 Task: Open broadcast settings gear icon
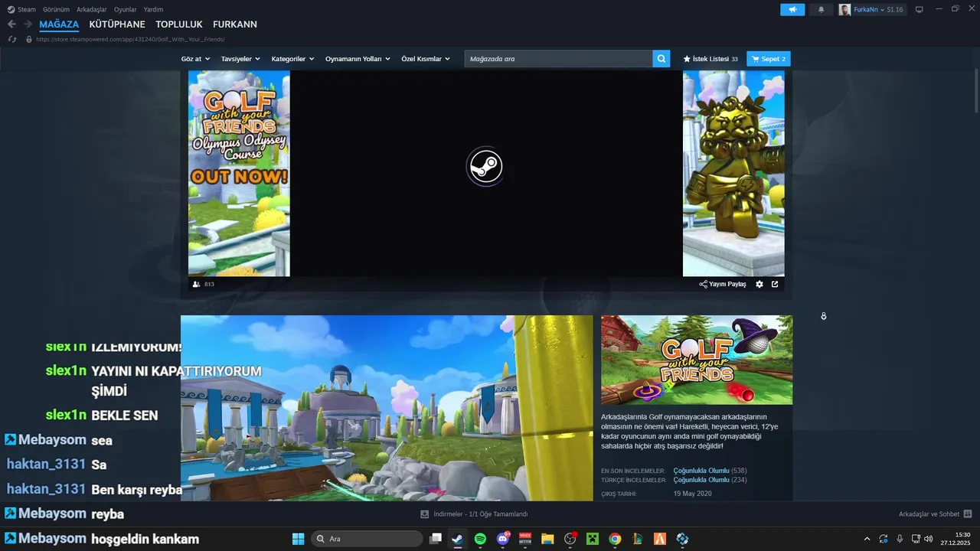[x=759, y=284]
